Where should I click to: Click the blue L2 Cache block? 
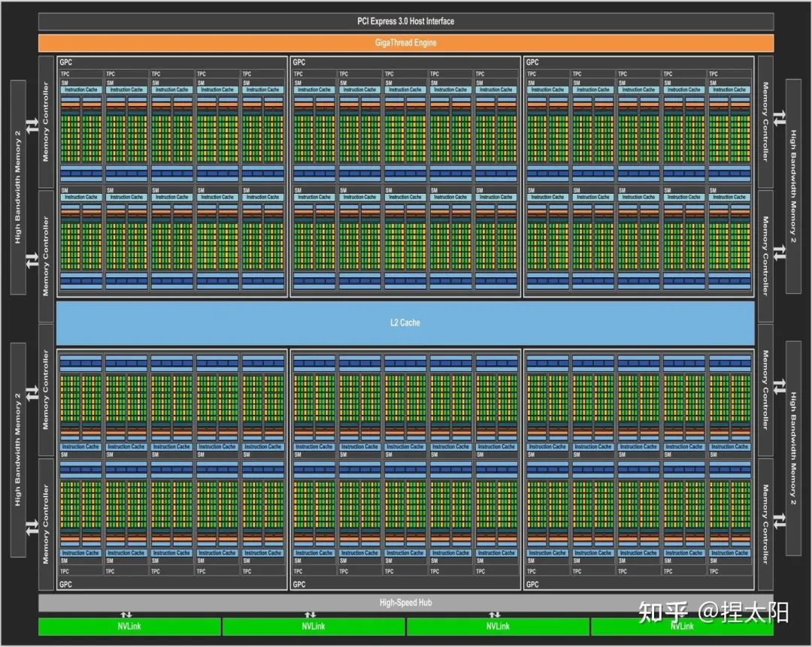click(x=405, y=323)
